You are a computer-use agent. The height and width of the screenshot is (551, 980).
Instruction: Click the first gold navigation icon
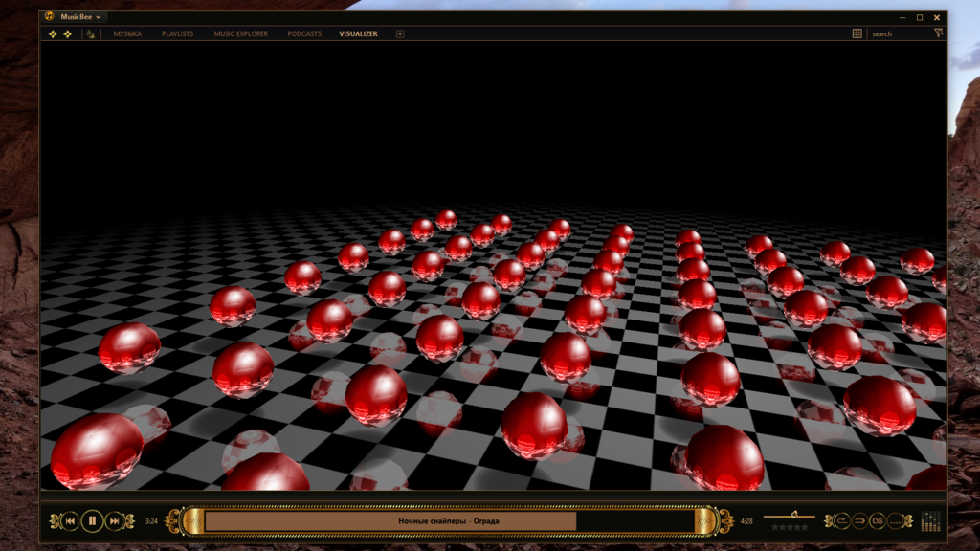click(x=53, y=34)
